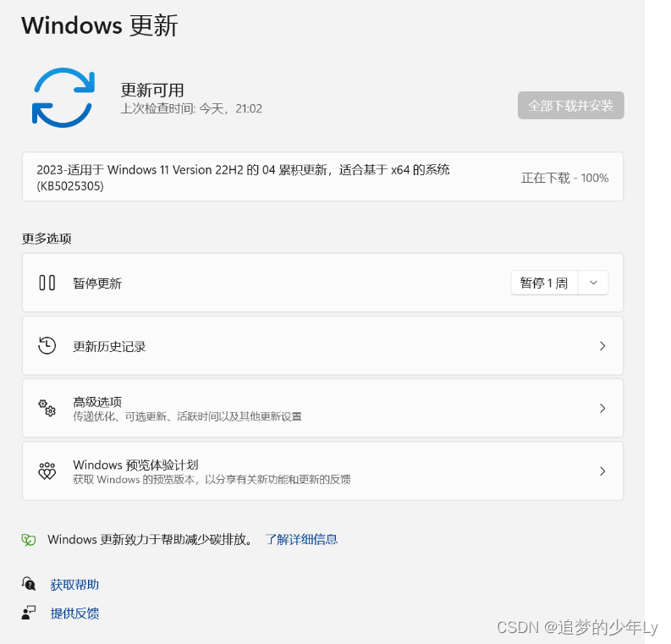Open 更新历史记录 chevron arrow
671x644 pixels.
[x=602, y=346]
